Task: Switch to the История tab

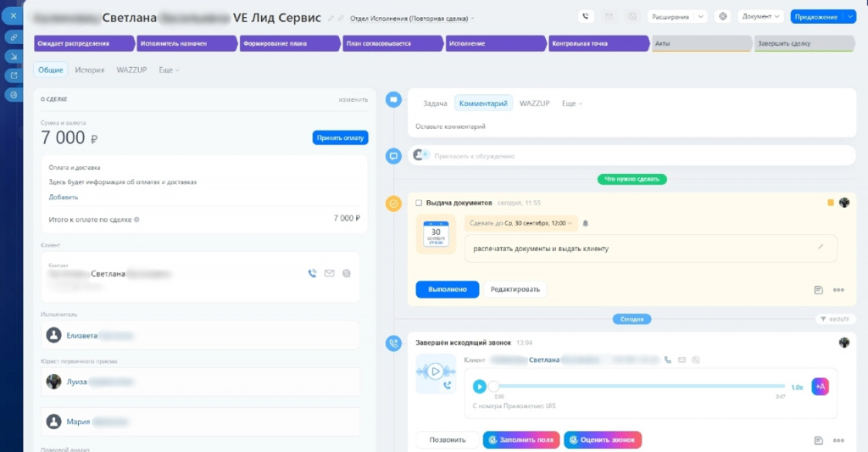Action: [90, 70]
